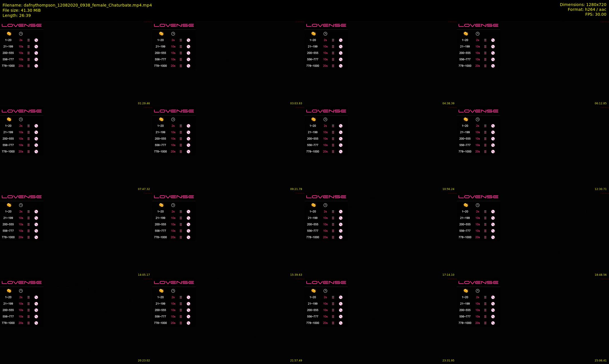Image resolution: width=609 pixels, height=364 pixels.
Task: Click the vibration bars for 200~555 in the 07:47.32 frame
Action: click(29, 139)
